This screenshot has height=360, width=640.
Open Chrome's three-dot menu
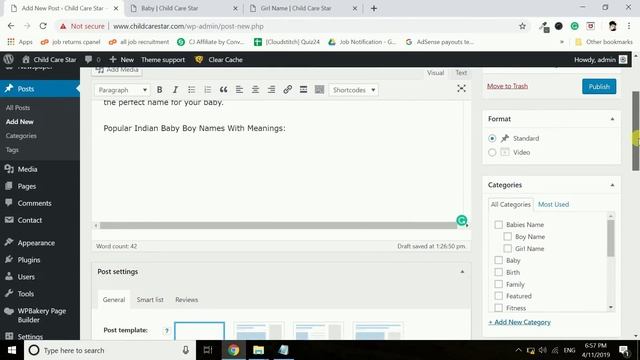pos(629,26)
